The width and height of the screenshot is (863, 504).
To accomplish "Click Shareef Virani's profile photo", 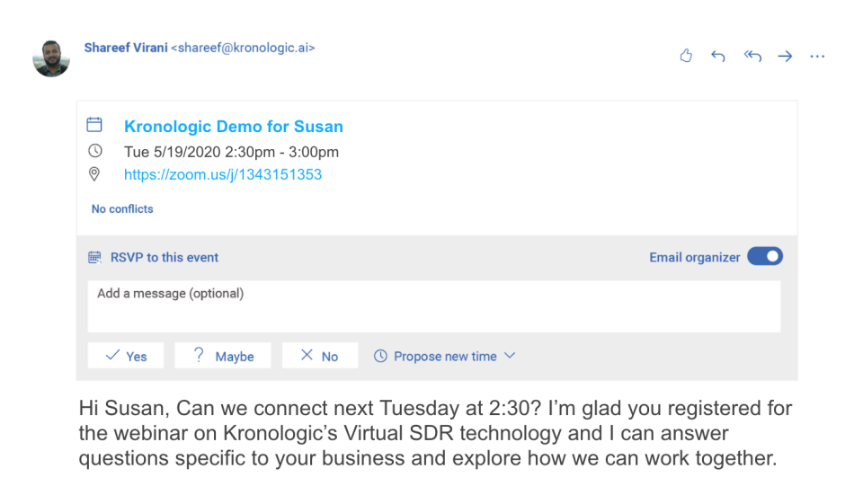I will [x=51, y=58].
